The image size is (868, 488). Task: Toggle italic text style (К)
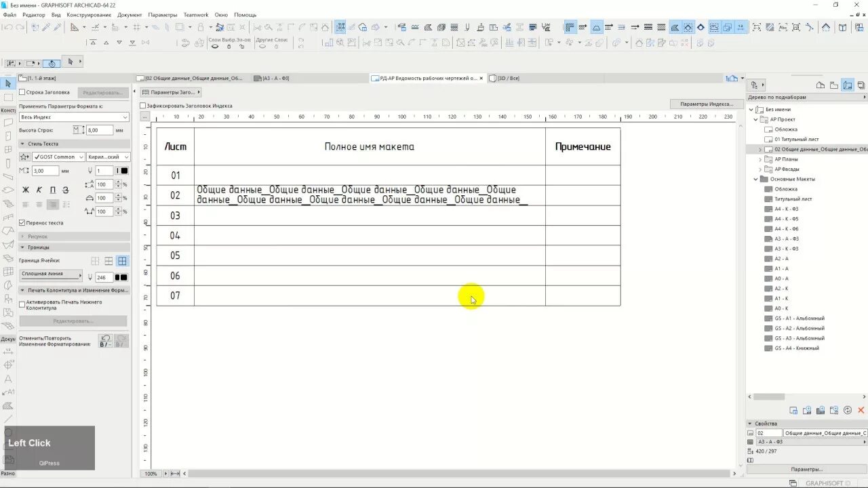click(39, 190)
